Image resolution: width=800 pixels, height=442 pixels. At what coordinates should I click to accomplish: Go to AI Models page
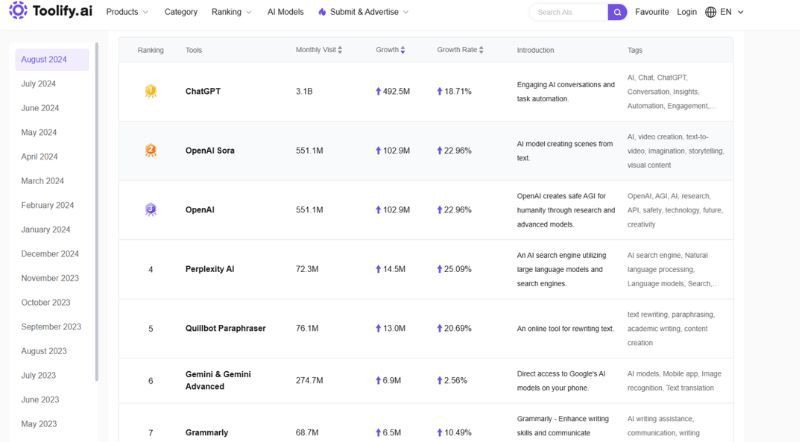pyautogui.click(x=285, y=12)
